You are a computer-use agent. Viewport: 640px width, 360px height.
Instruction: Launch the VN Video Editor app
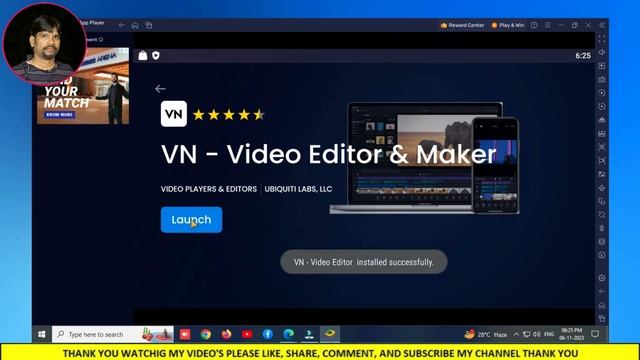(191, 220)
